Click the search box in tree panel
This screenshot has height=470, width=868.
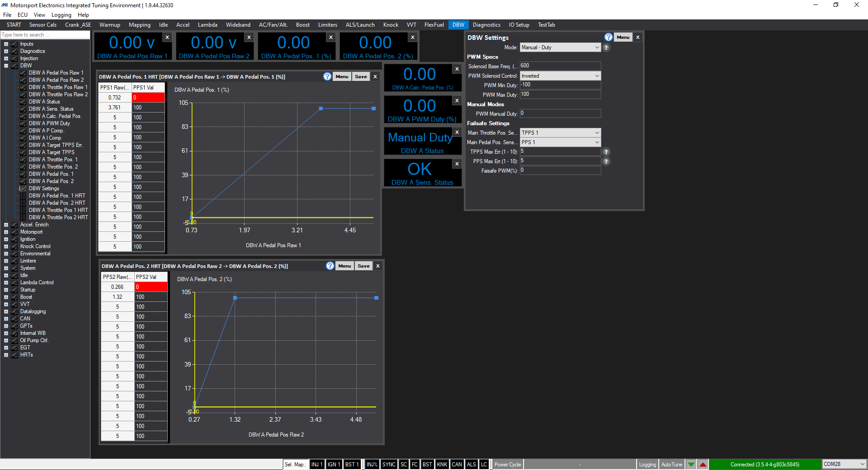pyautogui.click(x=45, y=35)
